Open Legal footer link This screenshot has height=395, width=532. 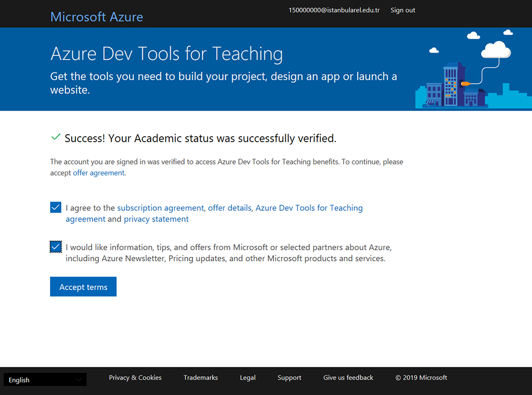tap(248, 377)
